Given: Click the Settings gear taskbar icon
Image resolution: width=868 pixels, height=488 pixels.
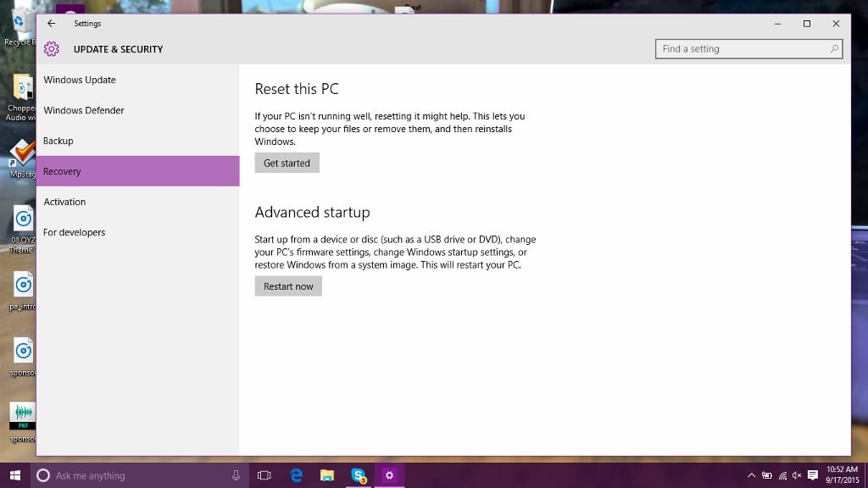Looking at the screenshot, I should 389,475.
